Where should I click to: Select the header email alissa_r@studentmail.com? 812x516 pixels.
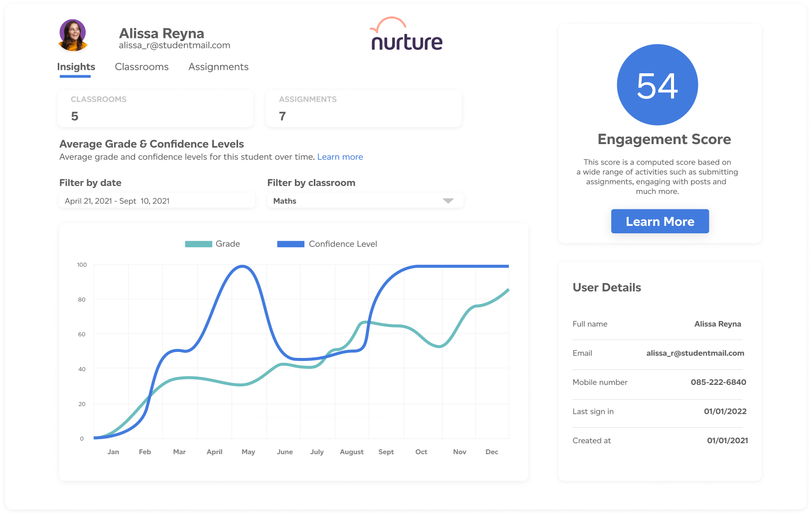(x=174, y=45)
